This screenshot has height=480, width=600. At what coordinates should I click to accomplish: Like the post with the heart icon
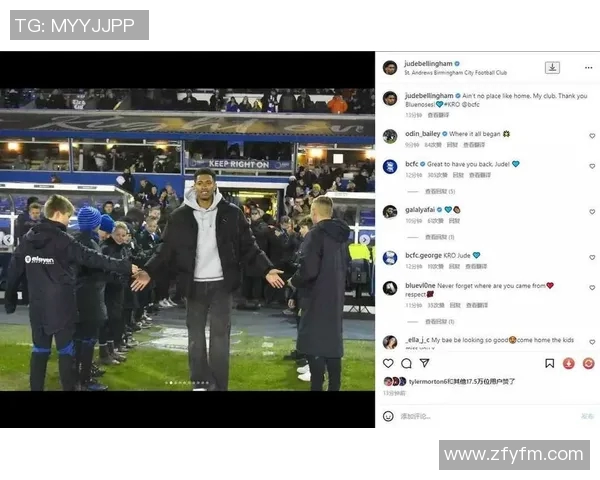[x=388, y=363]
